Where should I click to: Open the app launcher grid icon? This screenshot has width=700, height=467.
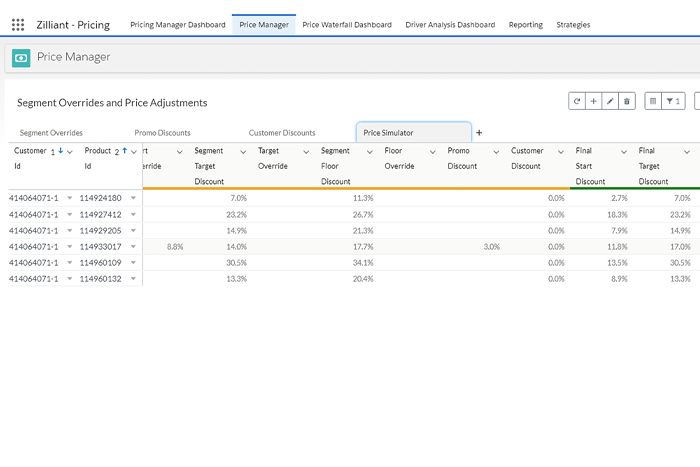pyautogui.click(x=18, y=24)
